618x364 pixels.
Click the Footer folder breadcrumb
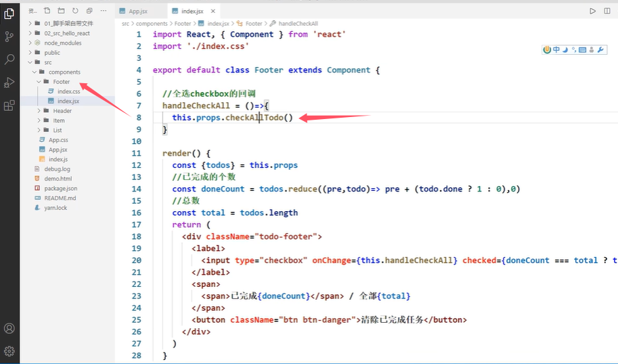point(183,24)
